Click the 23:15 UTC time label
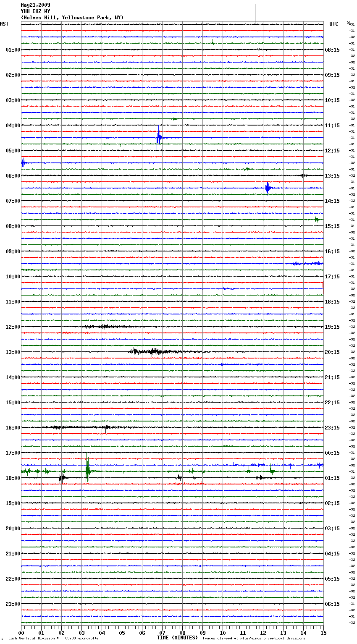The height and width of the screenshot is (644, 357). (x=332, y=428)
